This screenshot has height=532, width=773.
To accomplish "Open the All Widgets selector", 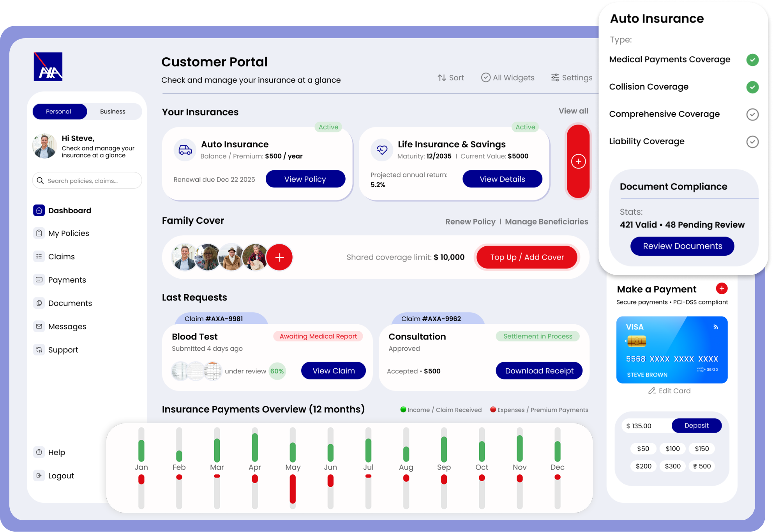I will pyautogui.click(x=508, y=78).
